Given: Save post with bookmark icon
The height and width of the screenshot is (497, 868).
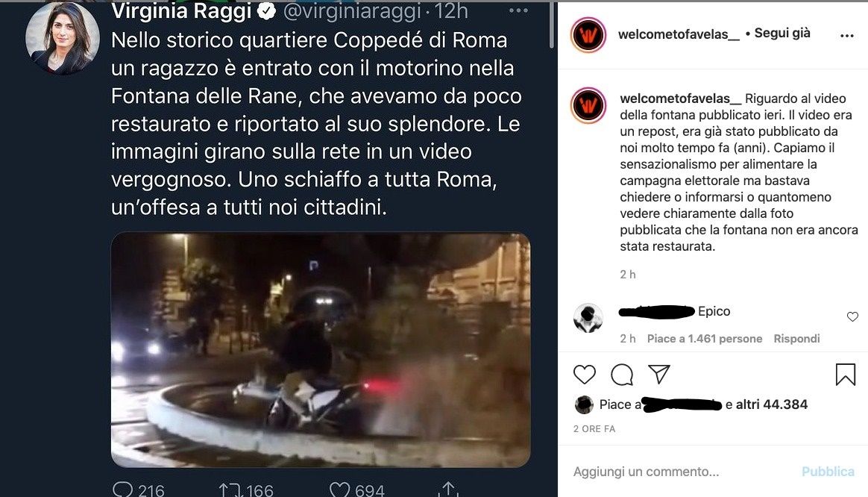Looking at the screenshot, I should (x=846, y=375).
